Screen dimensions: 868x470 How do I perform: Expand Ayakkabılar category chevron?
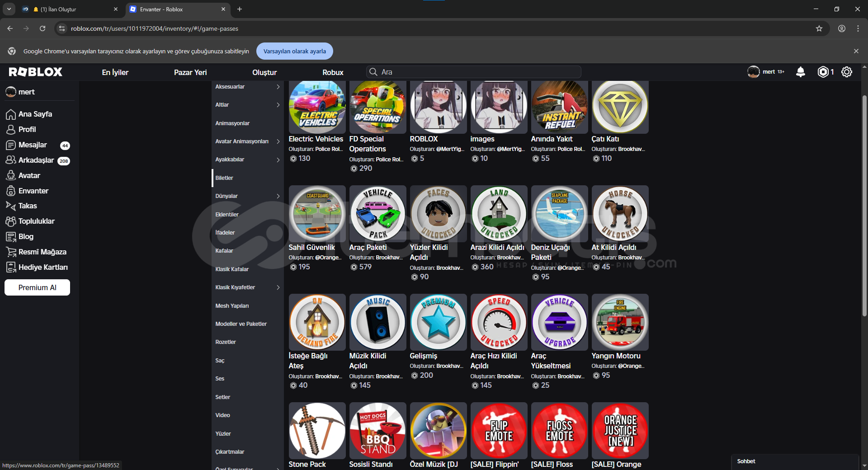pyautogui.click(x=278, y=160)
